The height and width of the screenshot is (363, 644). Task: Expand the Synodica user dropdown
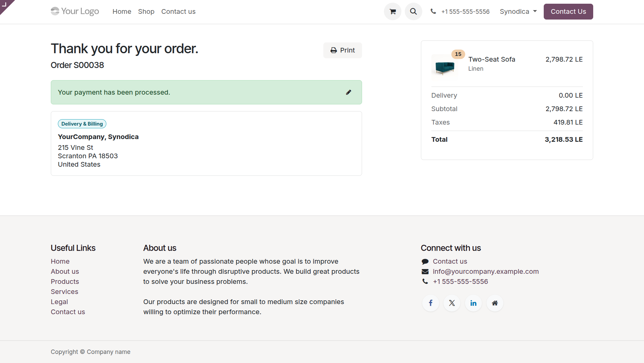click(x=518, y=11)
